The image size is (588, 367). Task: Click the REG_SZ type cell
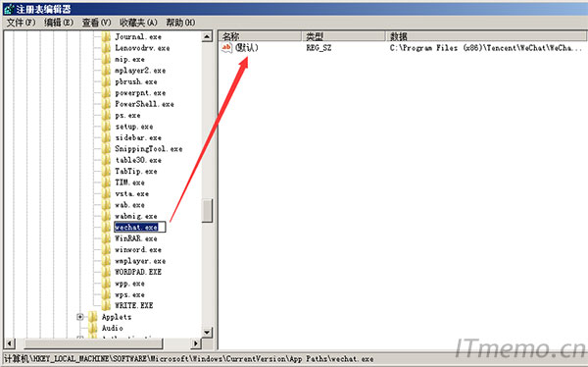[x=318, y=48]
